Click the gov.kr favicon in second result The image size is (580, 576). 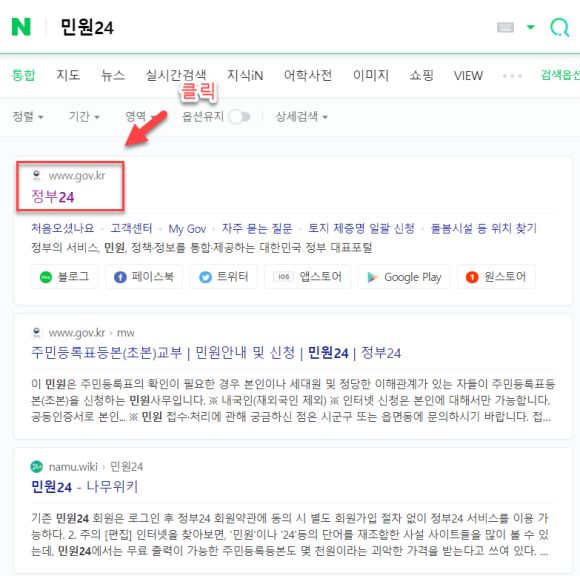(x=37, y=332)
